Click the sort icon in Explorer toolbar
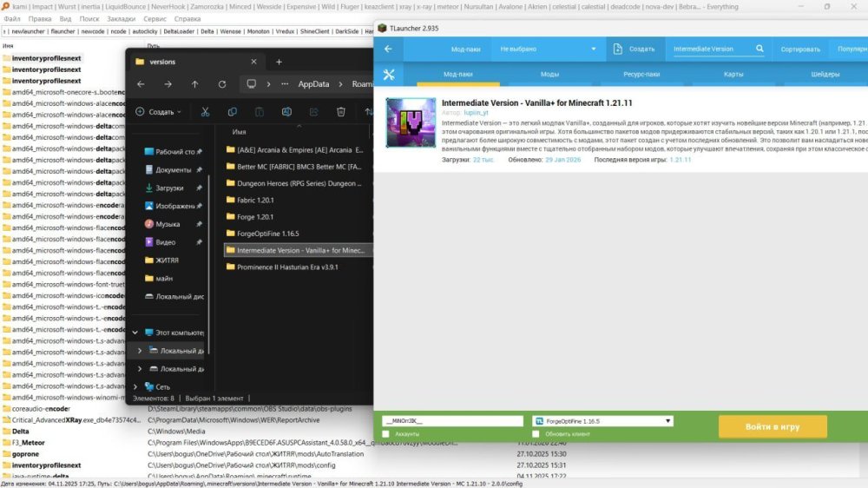Screen dimensions: 868x488 (368, 112)
